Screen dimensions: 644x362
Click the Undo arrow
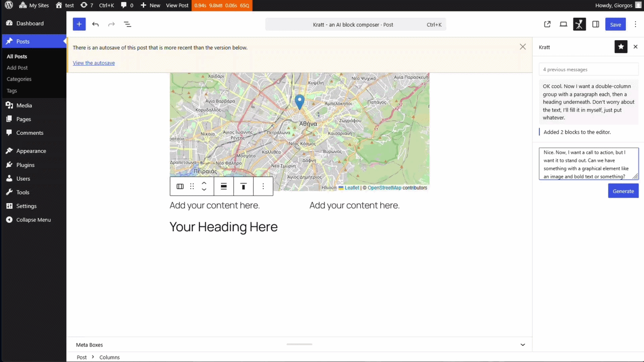pos(96,24)
